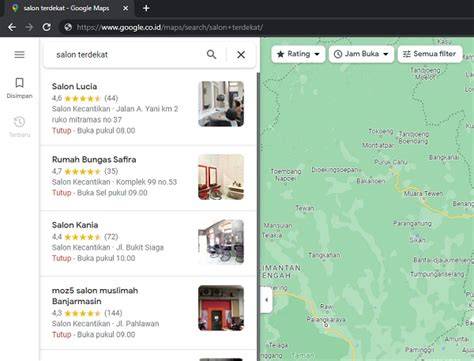
Task: Click the Puruk Cahu label on map
Action: coord(391,162)
